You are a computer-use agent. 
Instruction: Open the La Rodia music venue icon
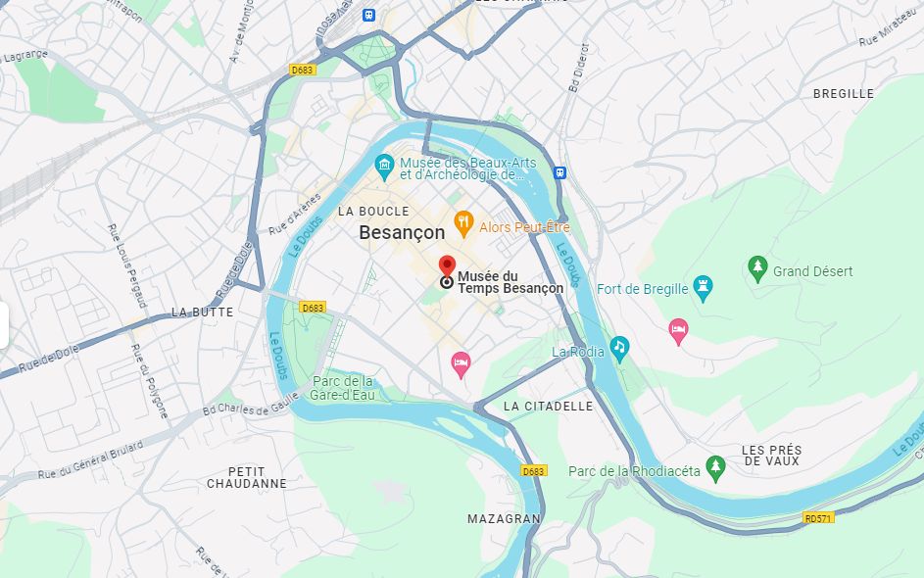tap(619, 350)
